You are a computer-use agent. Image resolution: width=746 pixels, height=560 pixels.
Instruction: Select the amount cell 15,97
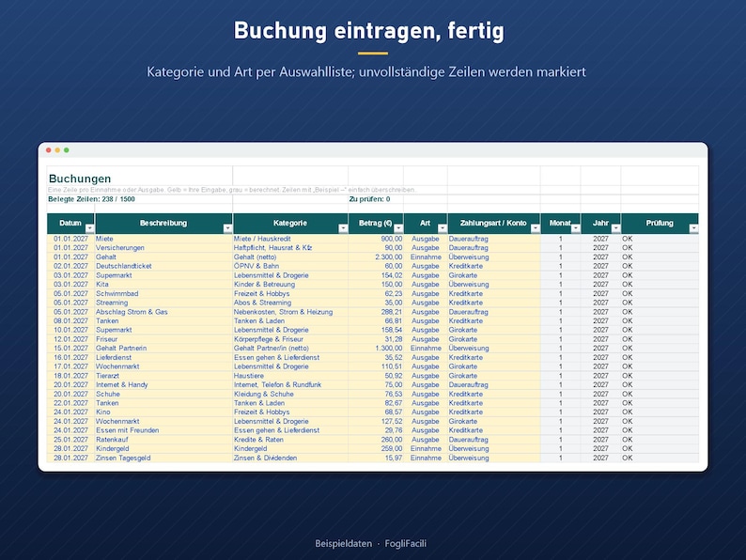[x=376, y=459]
